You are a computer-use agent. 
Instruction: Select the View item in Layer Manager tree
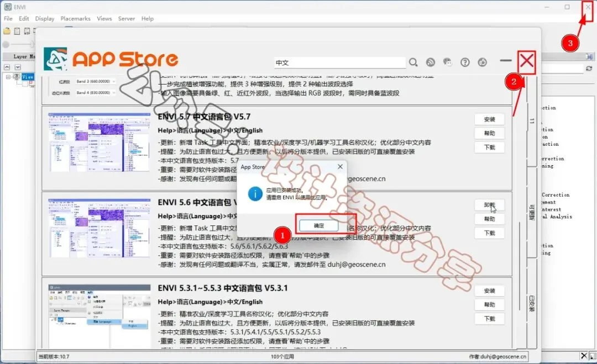coord(28,77)
